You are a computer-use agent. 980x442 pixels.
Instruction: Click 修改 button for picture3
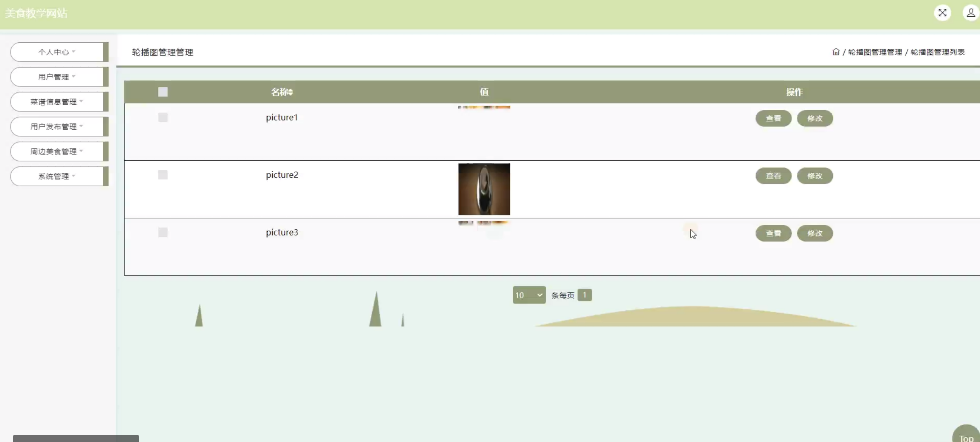pyautogui.click(x=815, y=233)
